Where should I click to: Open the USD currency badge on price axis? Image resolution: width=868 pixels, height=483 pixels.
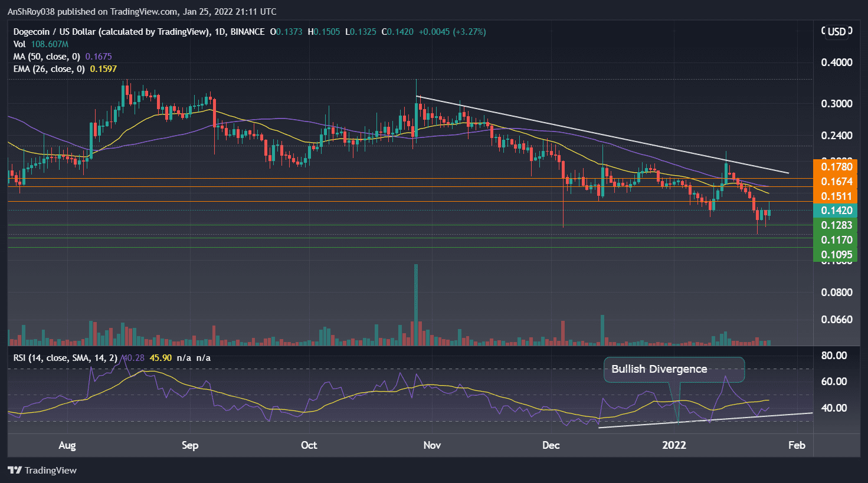(x=836, y=32)
